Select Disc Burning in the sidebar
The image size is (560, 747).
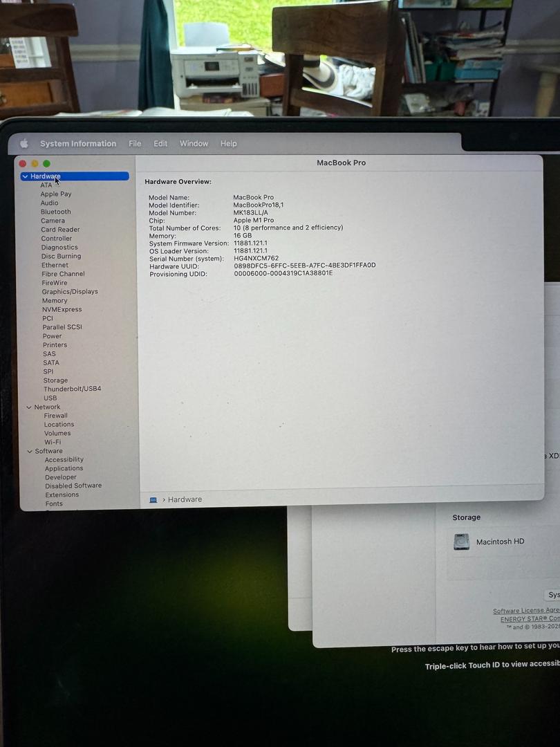pyautogui.click(x=62, y=256)
